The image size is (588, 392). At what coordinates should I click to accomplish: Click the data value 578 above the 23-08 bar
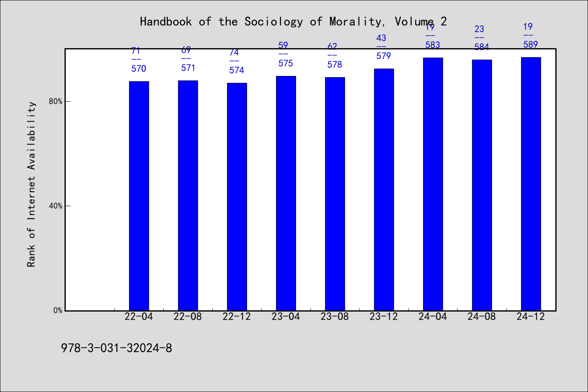coord(335,65)
